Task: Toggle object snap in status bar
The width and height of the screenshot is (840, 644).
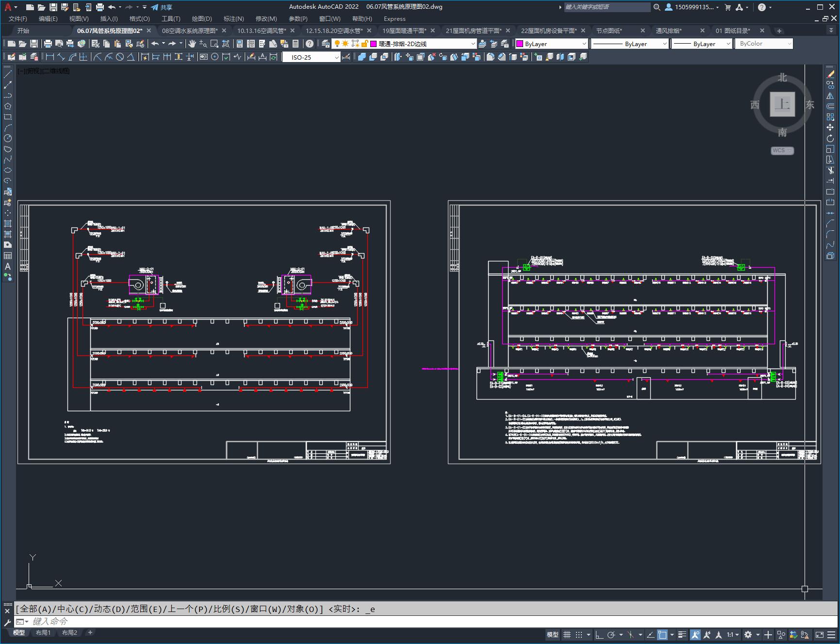Action: pos(662,634)
